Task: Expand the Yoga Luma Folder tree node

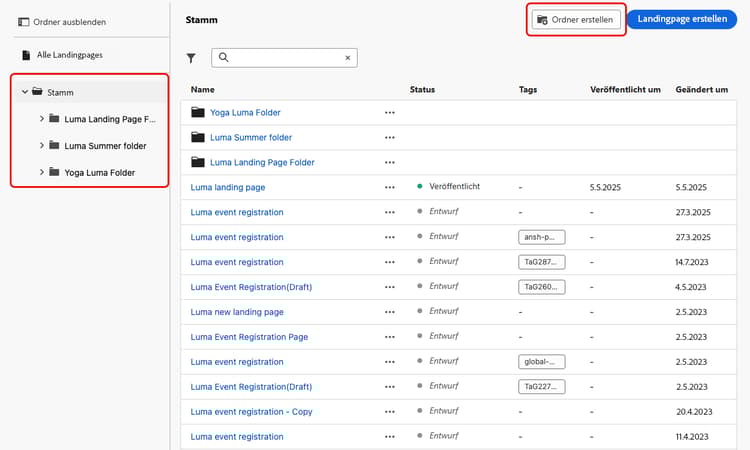Action: pos(41,172)
